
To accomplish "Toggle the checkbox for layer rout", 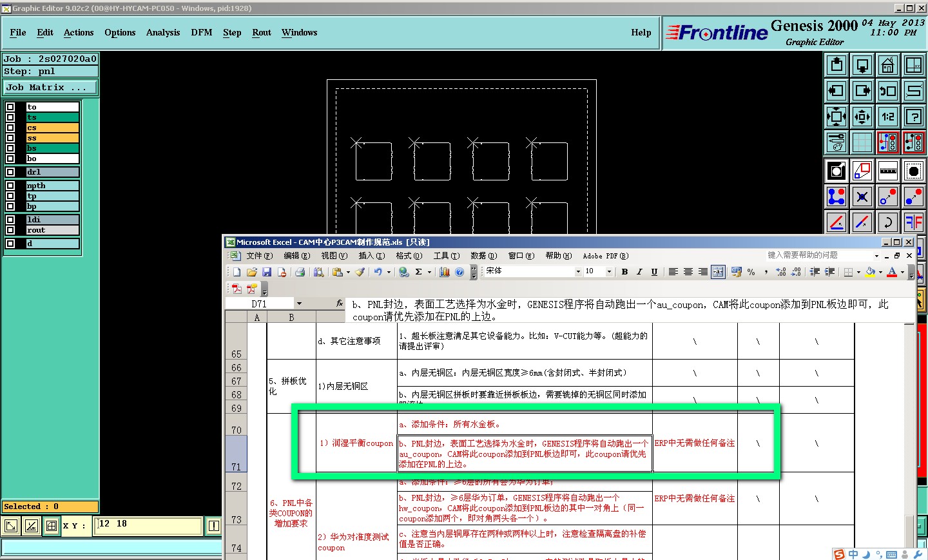I will coord(10,230).
